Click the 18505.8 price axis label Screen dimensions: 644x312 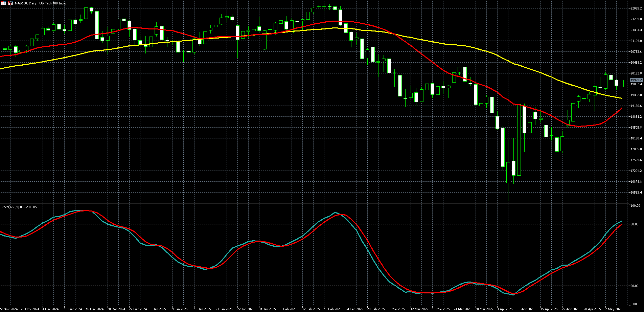(636, 128)
